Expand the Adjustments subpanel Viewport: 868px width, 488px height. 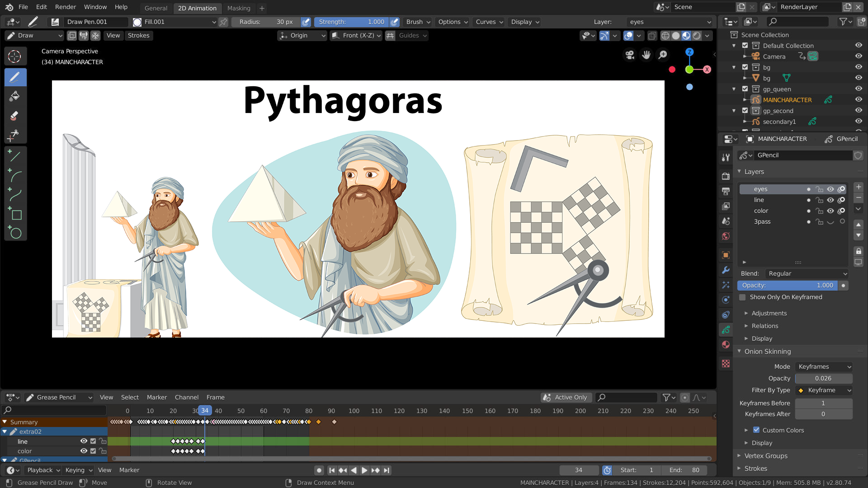[769, 314]
